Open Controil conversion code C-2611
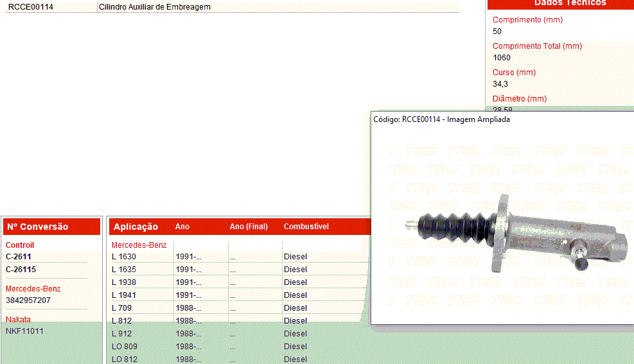 19,257
